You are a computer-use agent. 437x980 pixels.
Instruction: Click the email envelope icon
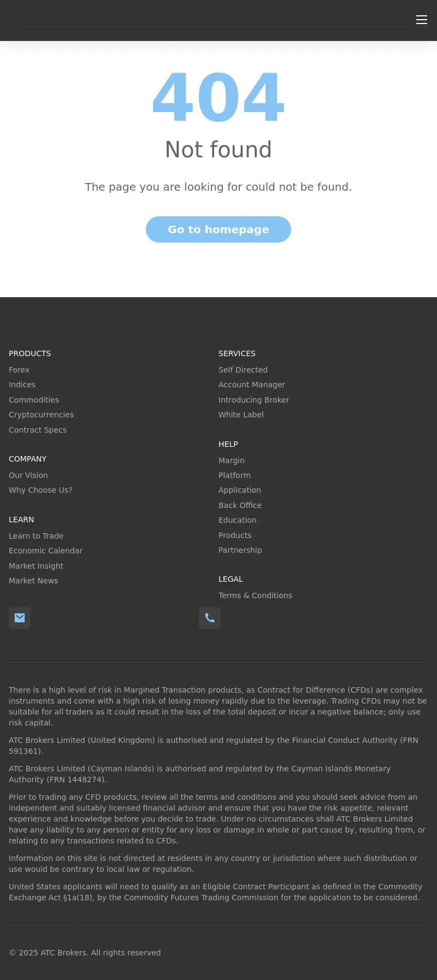click(20, 618)
